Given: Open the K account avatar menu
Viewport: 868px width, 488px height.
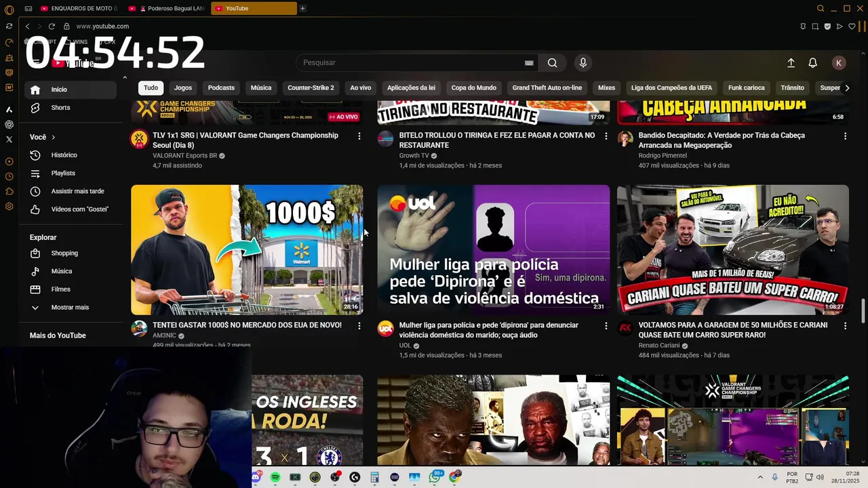Looking at the screenshot, I should [x=839, y=63].
